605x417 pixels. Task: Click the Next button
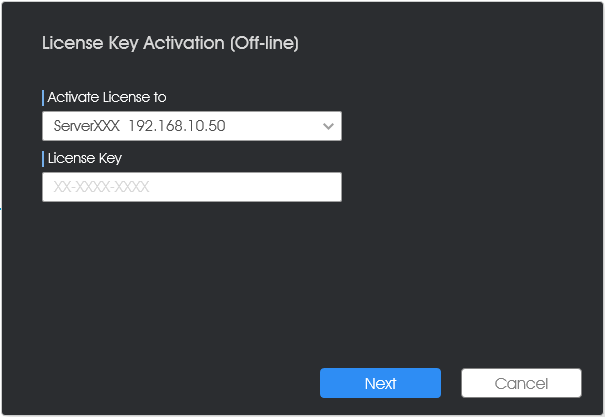[380, 383]
